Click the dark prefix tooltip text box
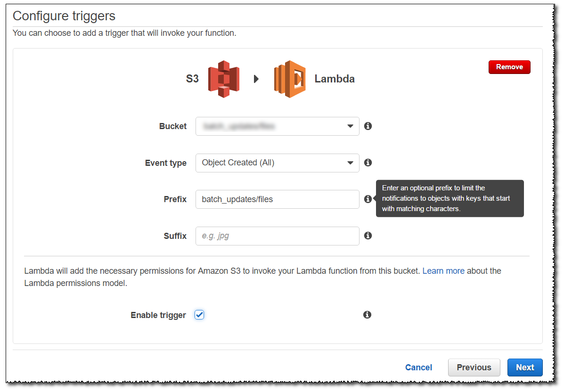The image size is (564, 392). click(450, 198)
